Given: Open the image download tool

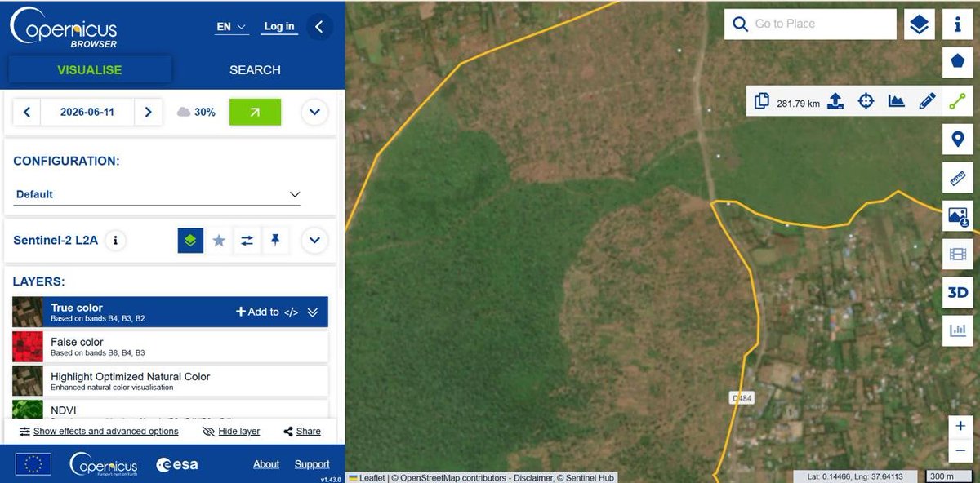Looking at the screenshot, I should coord(958,216).
